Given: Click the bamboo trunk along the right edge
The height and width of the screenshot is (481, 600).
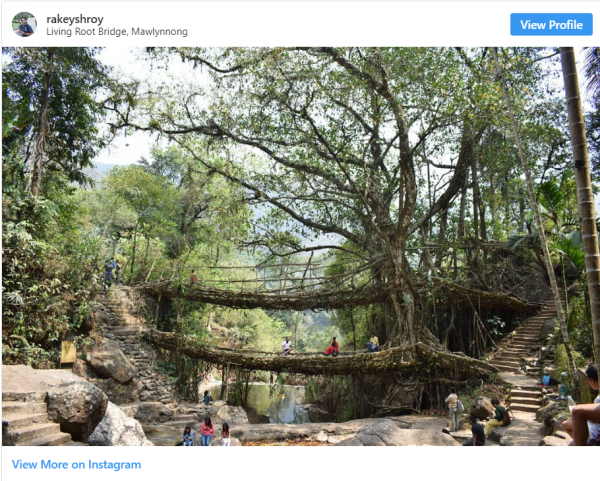Looking at the screenshot, I should click(x=583, y=180).
